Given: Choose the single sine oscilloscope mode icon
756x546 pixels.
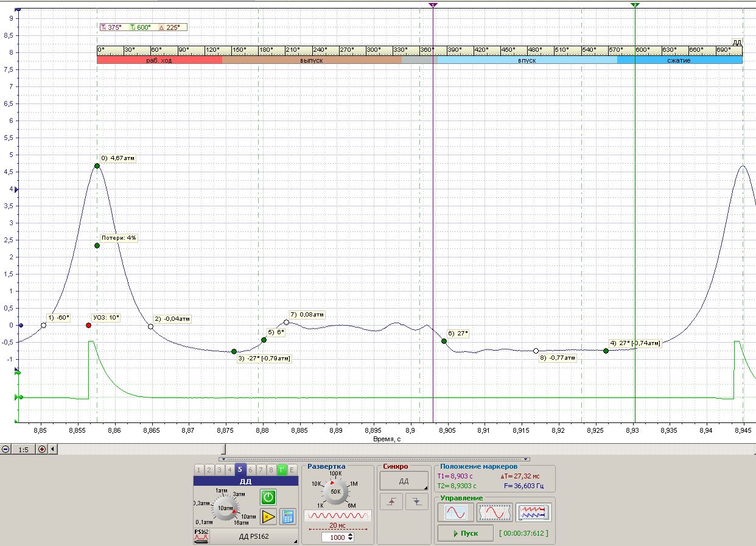Looking at the screenshot, I should pyautogui.click(x=455, y=513).
